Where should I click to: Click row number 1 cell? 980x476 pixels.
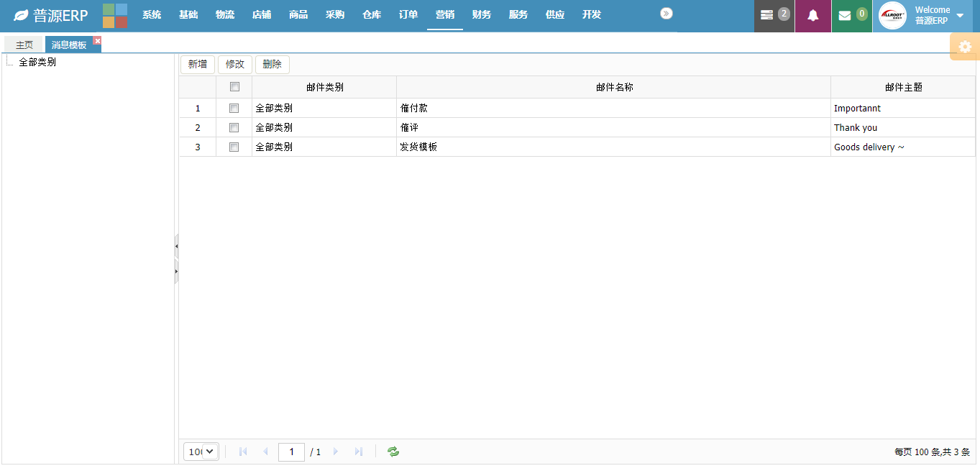click(x=198, y=109)
